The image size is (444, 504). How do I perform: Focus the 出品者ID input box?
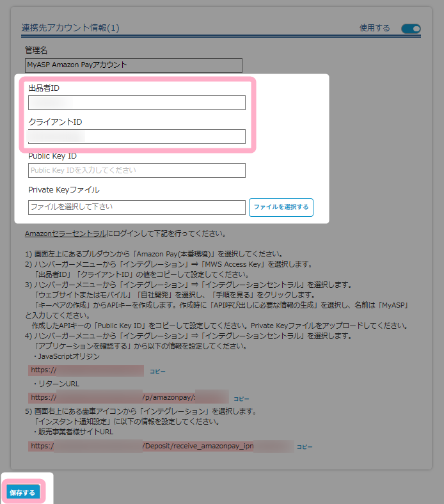137,102
